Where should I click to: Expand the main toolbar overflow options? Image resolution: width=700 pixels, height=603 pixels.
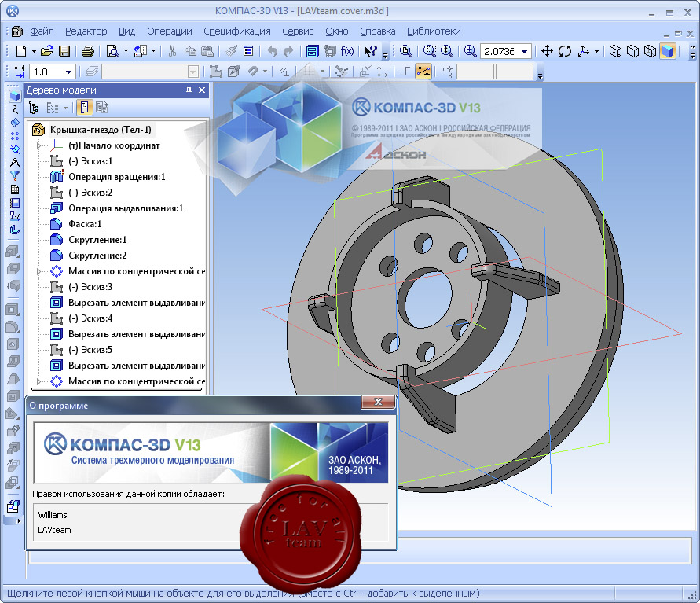pyautogui.click(x=386, y=55)
